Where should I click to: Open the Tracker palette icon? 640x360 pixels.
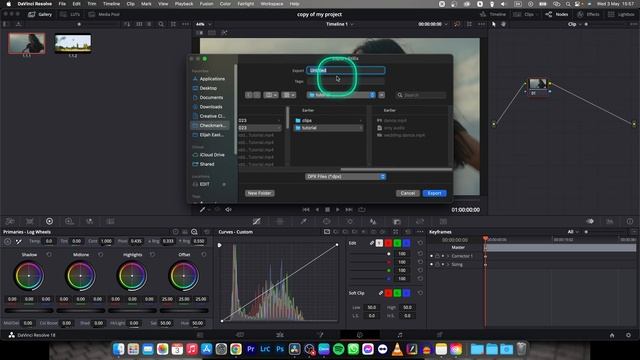(x=350, y=221)
